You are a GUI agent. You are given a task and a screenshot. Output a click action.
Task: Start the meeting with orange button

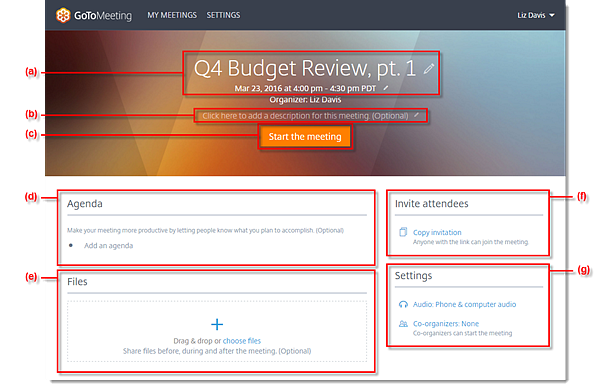click(305, 137)
